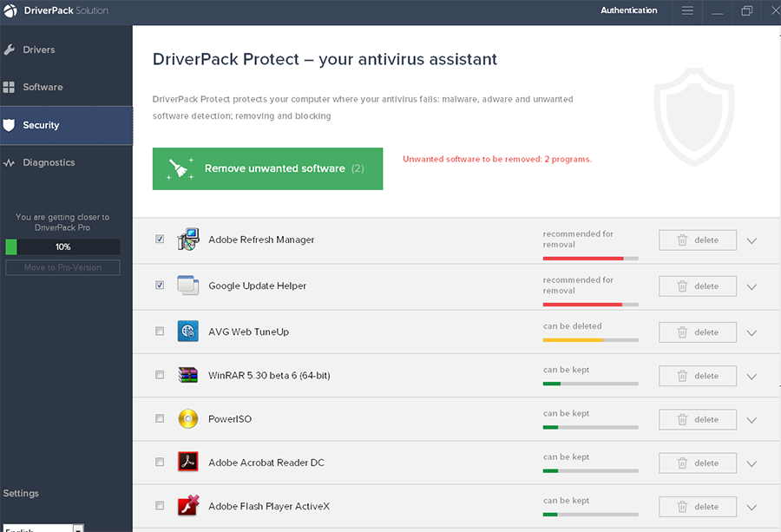Expand Adobe Refresh Manager details chevron

pyautogui.click(x=751, y=240)
